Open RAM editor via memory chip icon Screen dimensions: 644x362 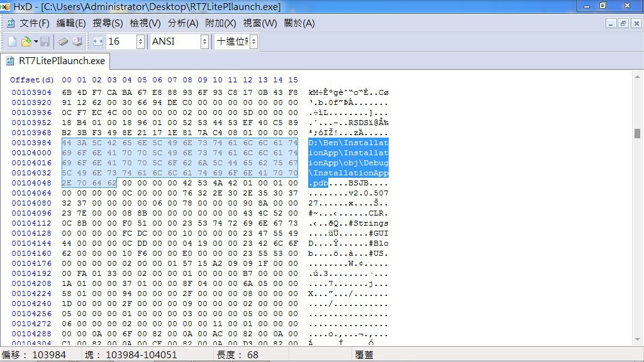[x=63, y=41]
